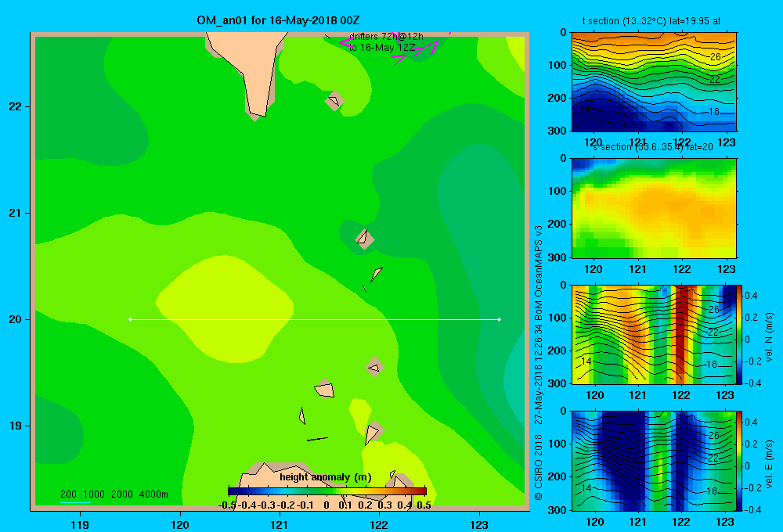Open the temperature section plot thumbnail
The image size is (783, 532).
tap(654, 82)
